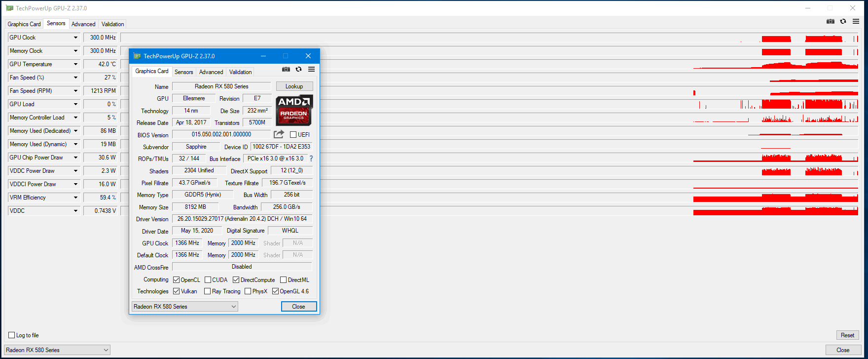Image resolution: width=868 pixels, height=359 pixels.
Task: Open GPU selector dropdown in Sensors window
Action: pos(57,350)
